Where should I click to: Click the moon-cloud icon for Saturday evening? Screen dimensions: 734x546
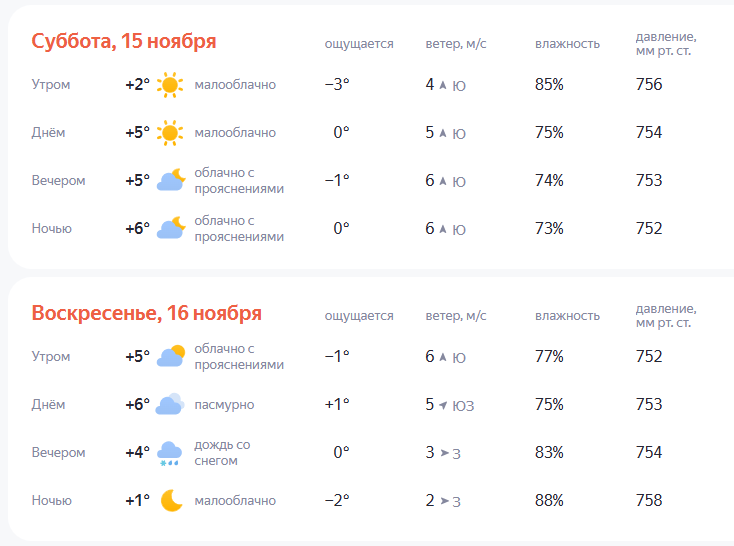click(x=171, y=180)
